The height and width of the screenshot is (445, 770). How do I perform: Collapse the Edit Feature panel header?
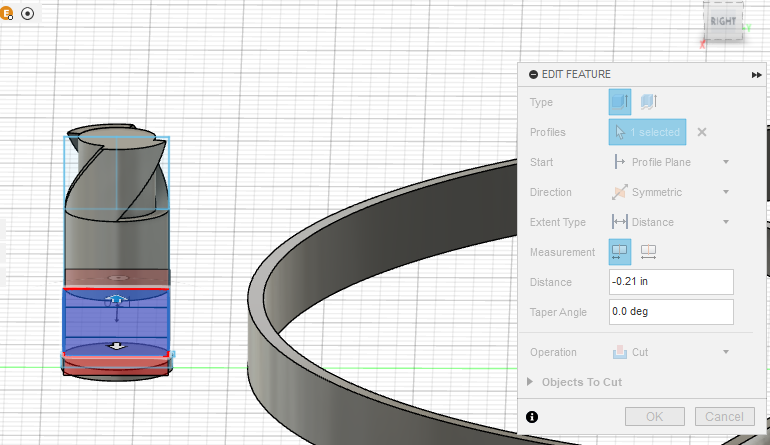point(533,75)
